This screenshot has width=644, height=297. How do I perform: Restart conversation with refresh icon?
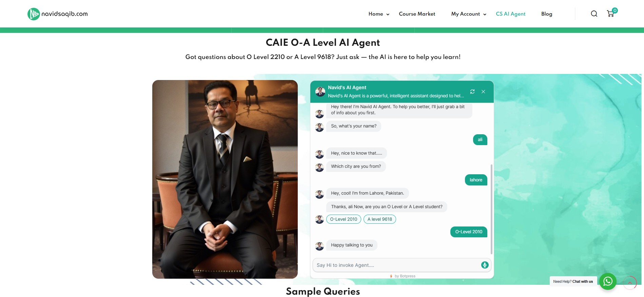(472, 92)
